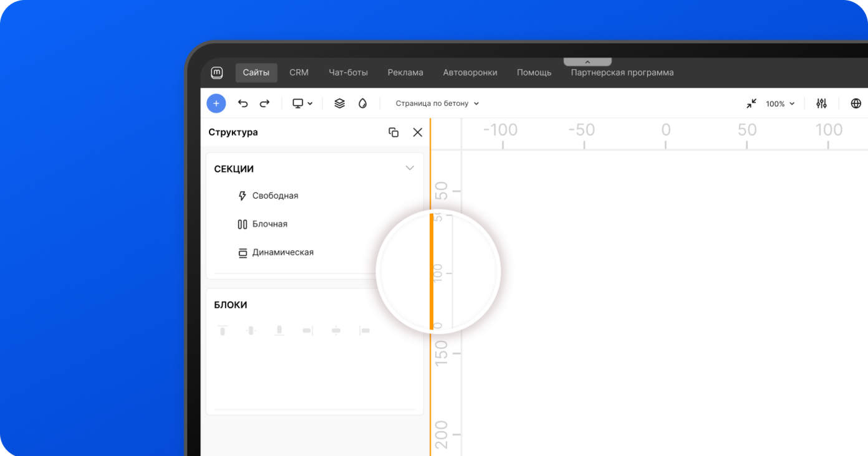
Task: Click the globe icon in toolbar
Action: 856,103
